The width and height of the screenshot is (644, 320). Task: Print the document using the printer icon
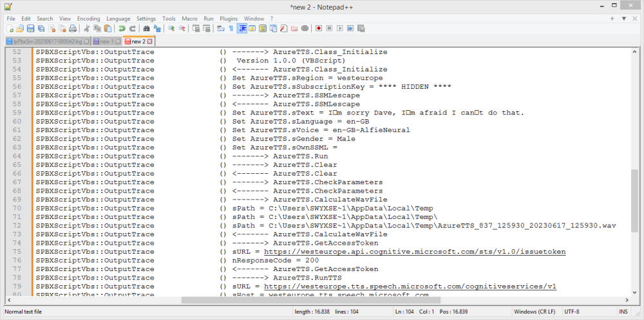73,28
